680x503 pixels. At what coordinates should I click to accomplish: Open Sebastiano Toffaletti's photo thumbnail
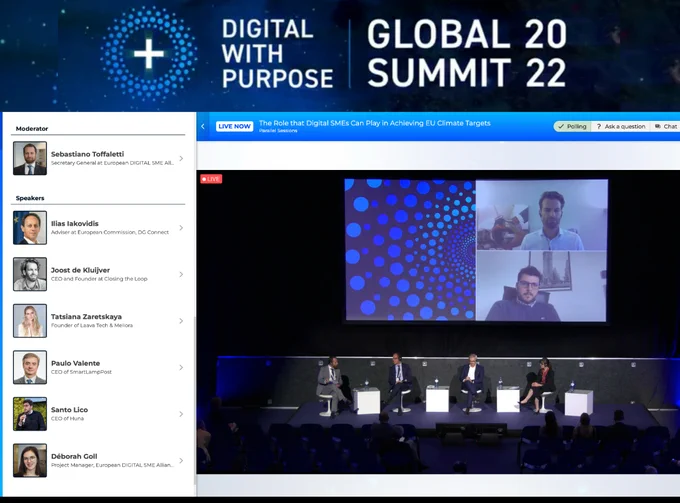[x=30, y=158]
